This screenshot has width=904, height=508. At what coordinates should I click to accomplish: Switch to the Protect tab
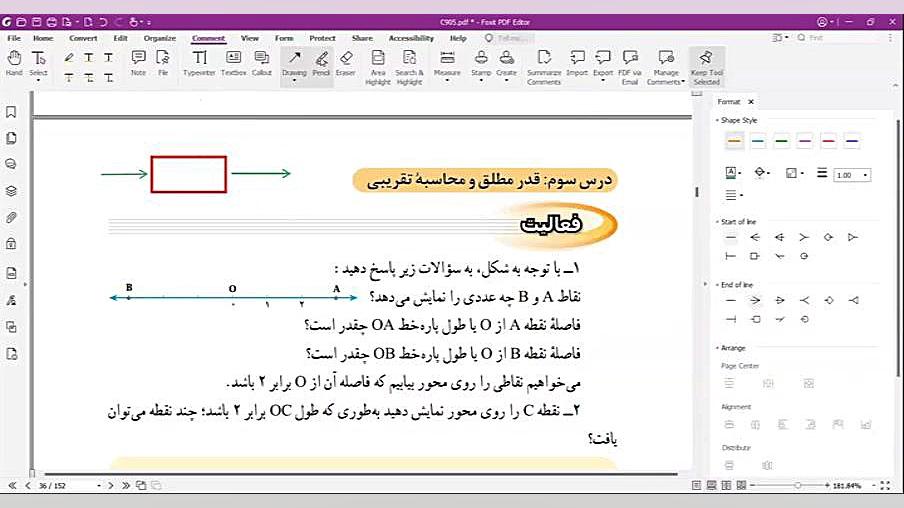click(x=322, y=38)
